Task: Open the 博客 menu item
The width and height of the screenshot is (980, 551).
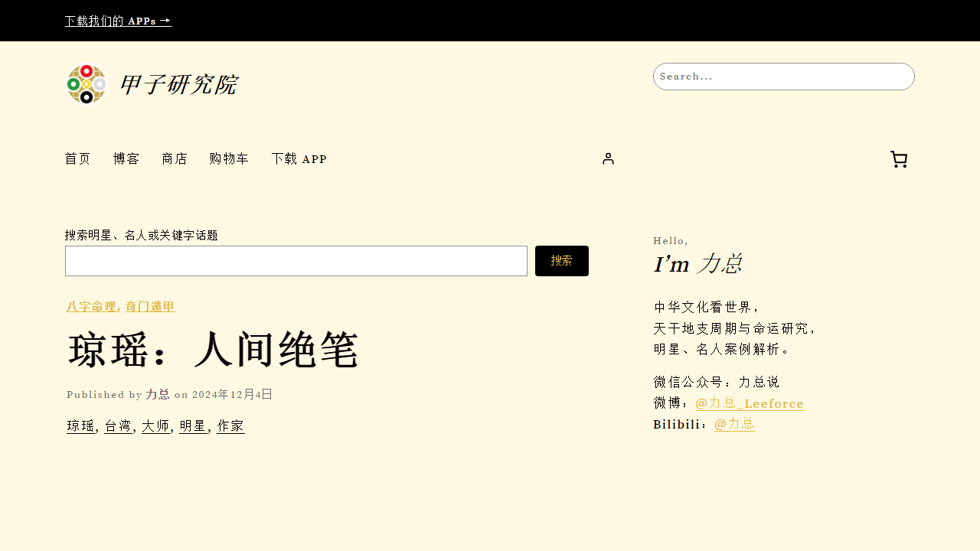Action: tap(126, 158)
